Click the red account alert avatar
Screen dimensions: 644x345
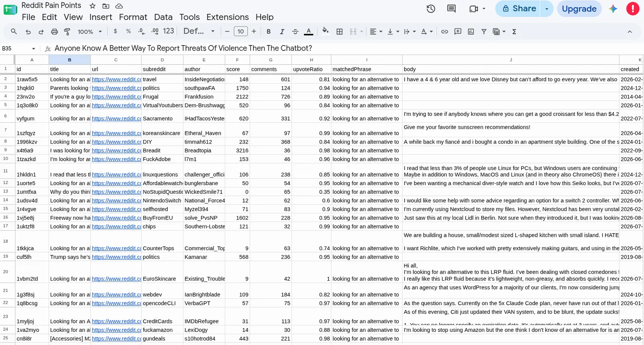(x=633, y=8)
